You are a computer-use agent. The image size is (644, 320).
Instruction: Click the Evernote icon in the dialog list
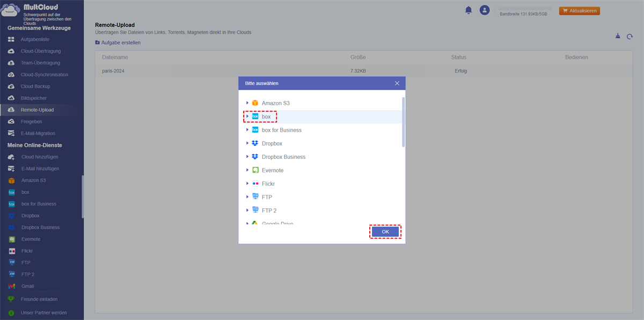(255, 170)
